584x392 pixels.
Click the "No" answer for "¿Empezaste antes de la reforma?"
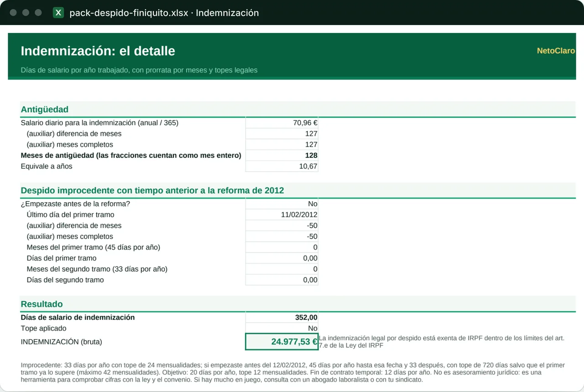click(282, 204)
